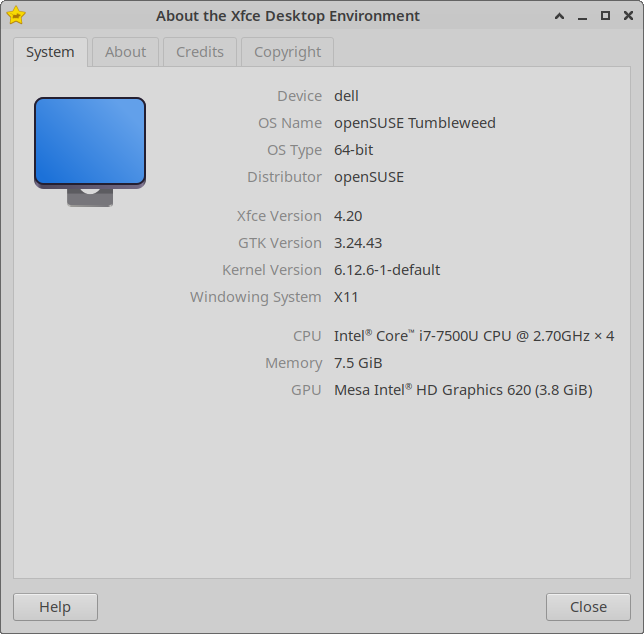Image resolution: width=644 pixels, height=634 pixels.
Task: Click the Intel Core i7-7500U CPU text
Action: [x=474, y=336]
